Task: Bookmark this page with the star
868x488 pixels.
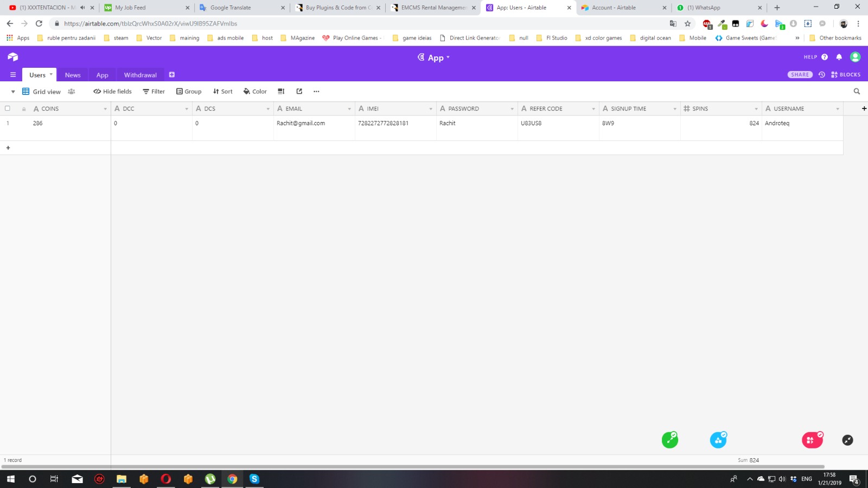Action: coord(688,24)
